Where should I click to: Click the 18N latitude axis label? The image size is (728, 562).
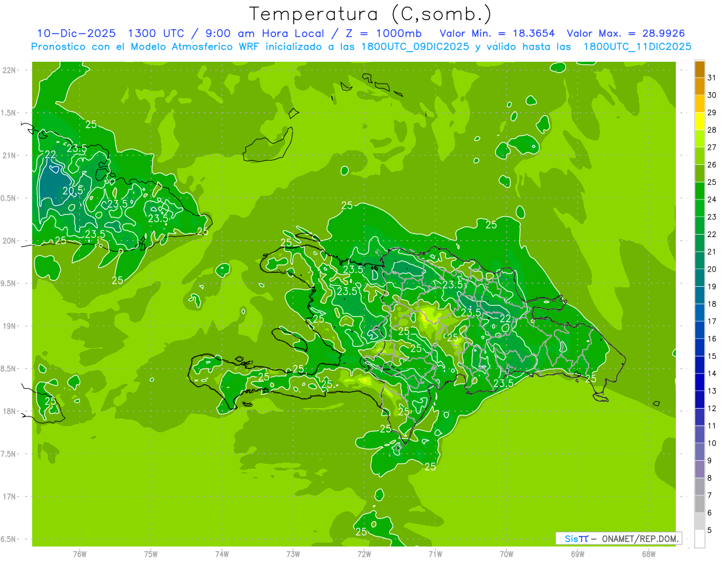pyautogui.click(x=10, y=411)
